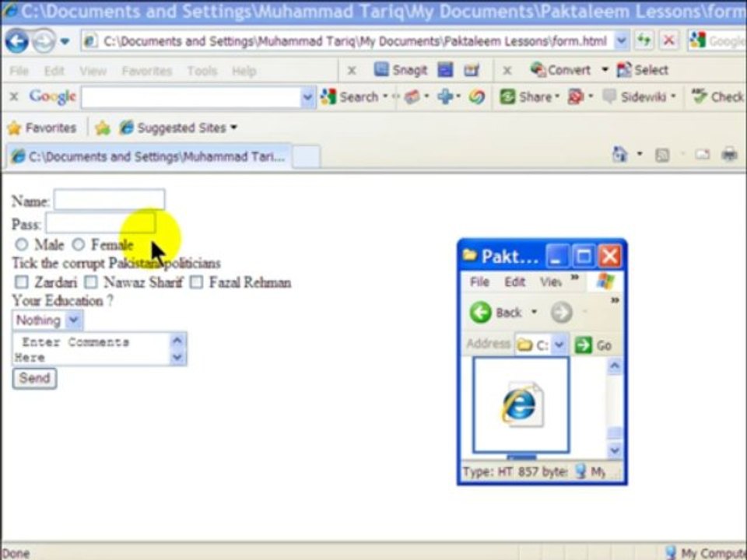Click into the Google toolbar search box
The image size is (747, 560).
point(191,97)
